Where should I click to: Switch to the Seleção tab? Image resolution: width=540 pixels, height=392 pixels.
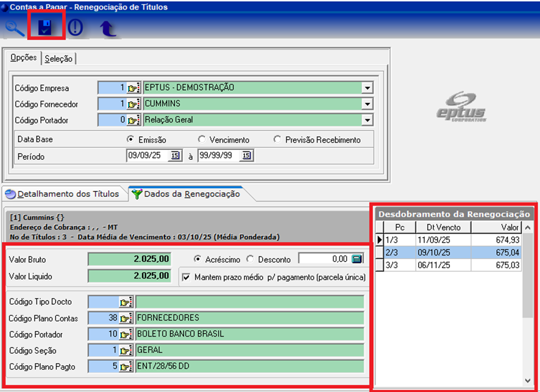(x=59, y=59)
